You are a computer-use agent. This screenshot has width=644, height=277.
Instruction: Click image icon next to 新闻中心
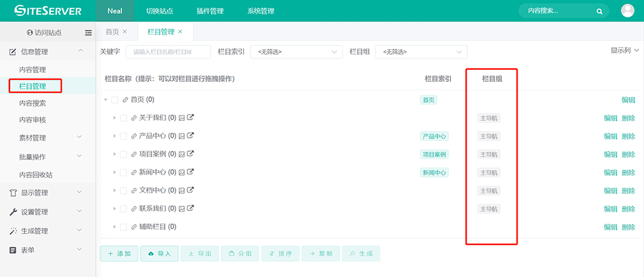pos(182,172)
